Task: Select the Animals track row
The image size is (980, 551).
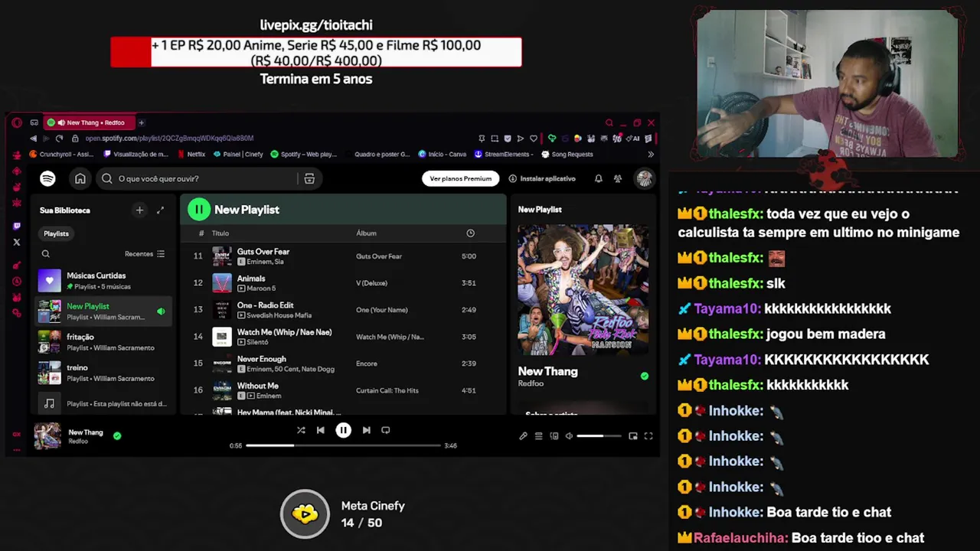Action: click(x=343, y=283)
